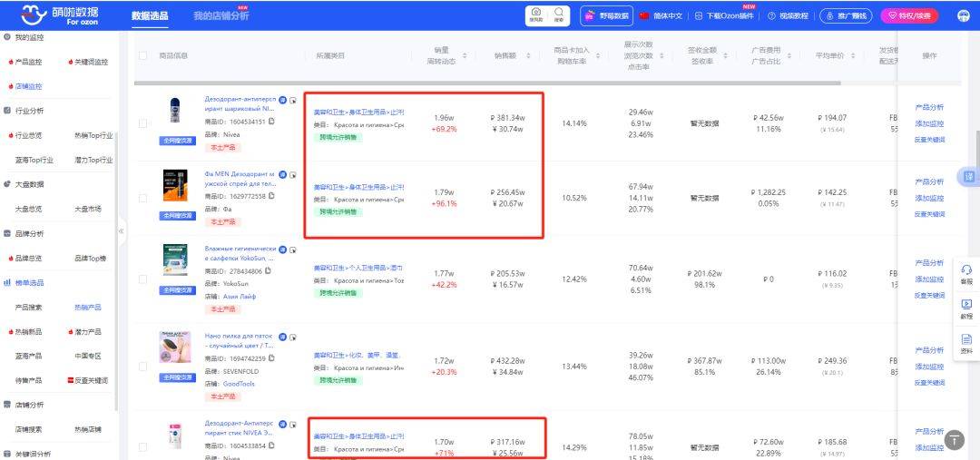980x460 pixels.
Task: Collapse the left sidebar with « handle
Action: point(122,230)
